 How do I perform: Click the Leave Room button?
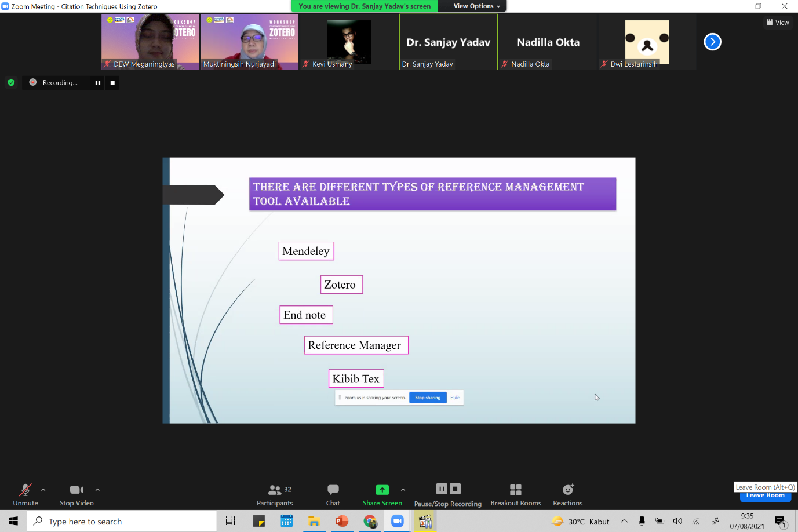click(x=766, y=496)
